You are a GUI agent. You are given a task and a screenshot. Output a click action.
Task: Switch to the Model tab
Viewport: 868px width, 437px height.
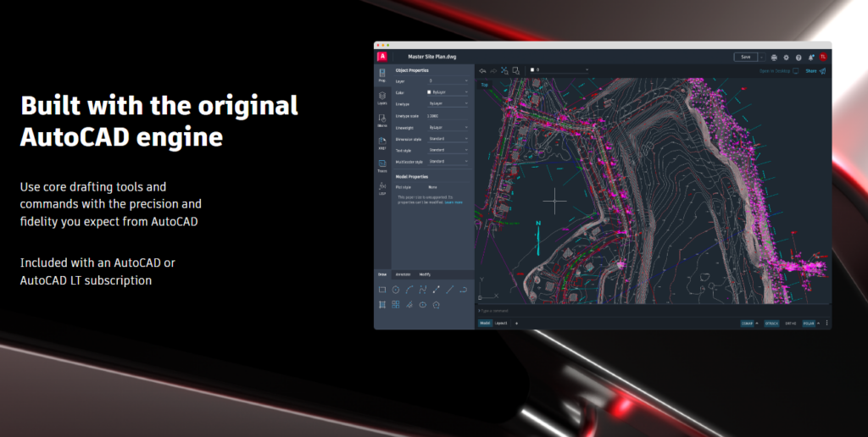point(485,323)
